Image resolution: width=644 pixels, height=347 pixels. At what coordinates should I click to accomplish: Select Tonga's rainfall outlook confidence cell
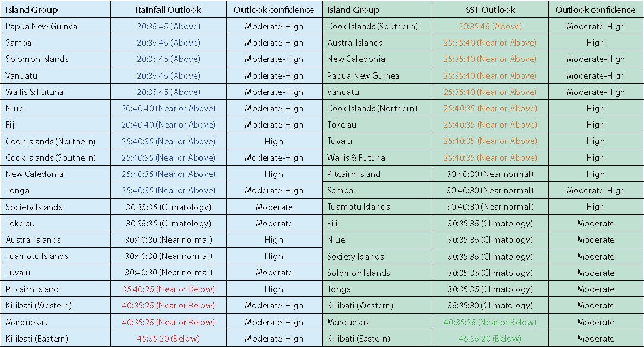click(x=274, y=190)
